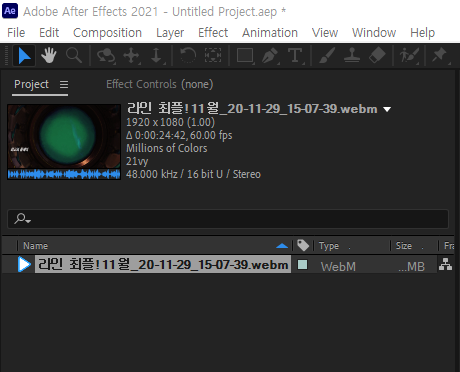This screenshot has height=372, width=460.
Task: Open the search filter magnifier dropdown
Action: tap(23, 219)
